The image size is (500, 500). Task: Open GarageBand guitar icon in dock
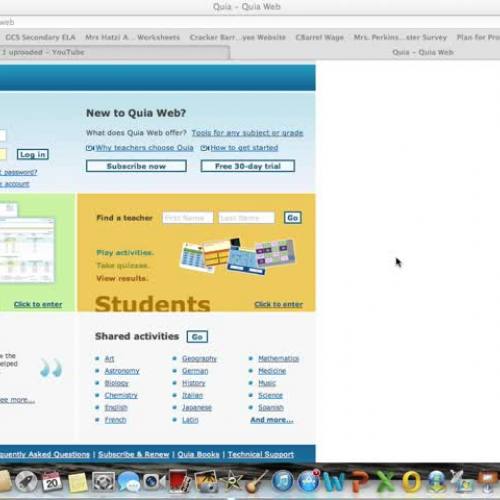coord(257,482)
